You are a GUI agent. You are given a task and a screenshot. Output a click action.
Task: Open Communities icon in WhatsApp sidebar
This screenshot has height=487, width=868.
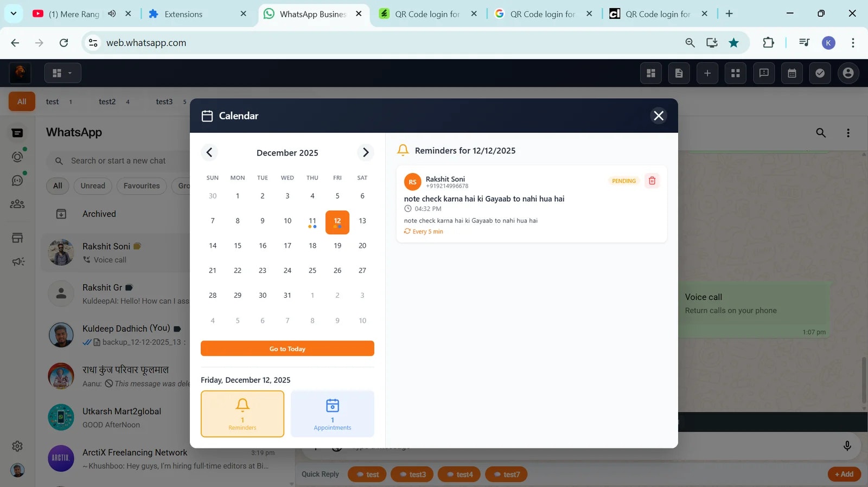[17, 204]
